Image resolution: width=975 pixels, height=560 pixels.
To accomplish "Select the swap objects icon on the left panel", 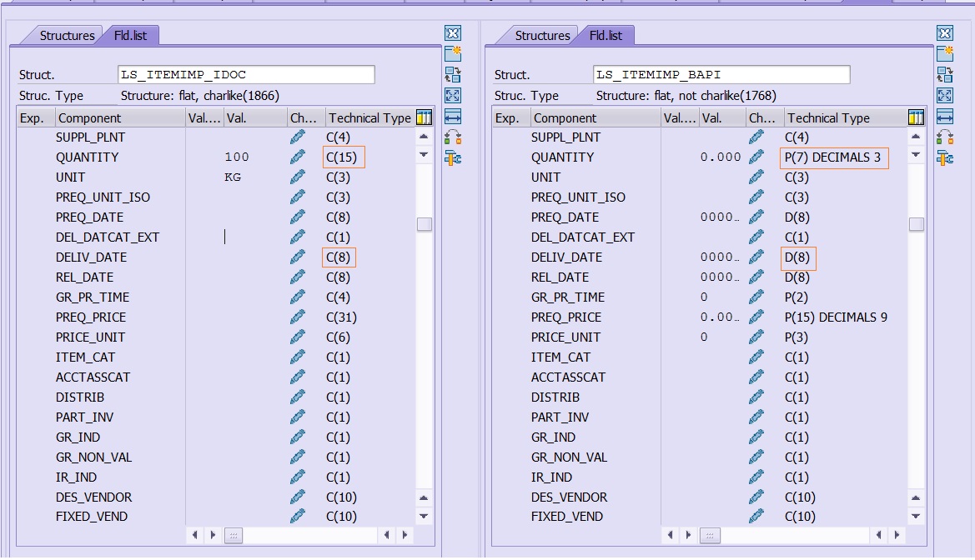I will [453, 73].
